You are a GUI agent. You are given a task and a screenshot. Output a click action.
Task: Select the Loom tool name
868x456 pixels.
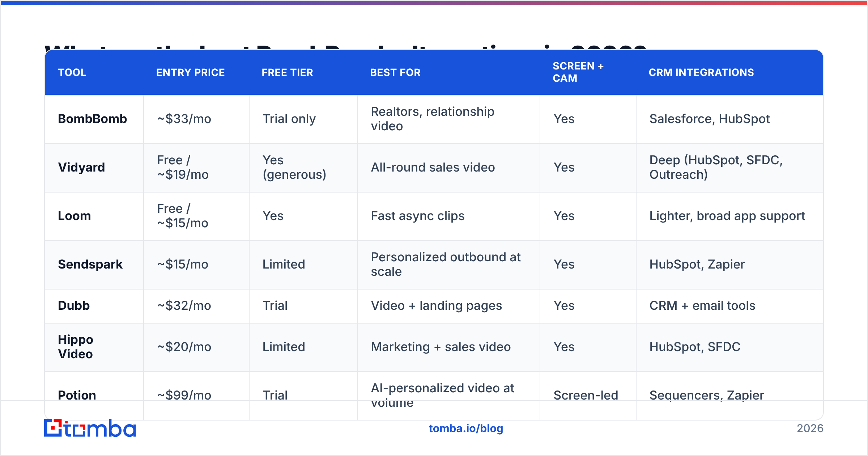tap(75, 216)
